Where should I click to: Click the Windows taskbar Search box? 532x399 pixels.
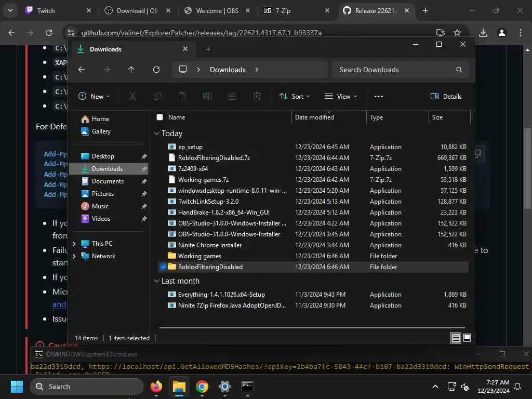[x=87, y=387]
